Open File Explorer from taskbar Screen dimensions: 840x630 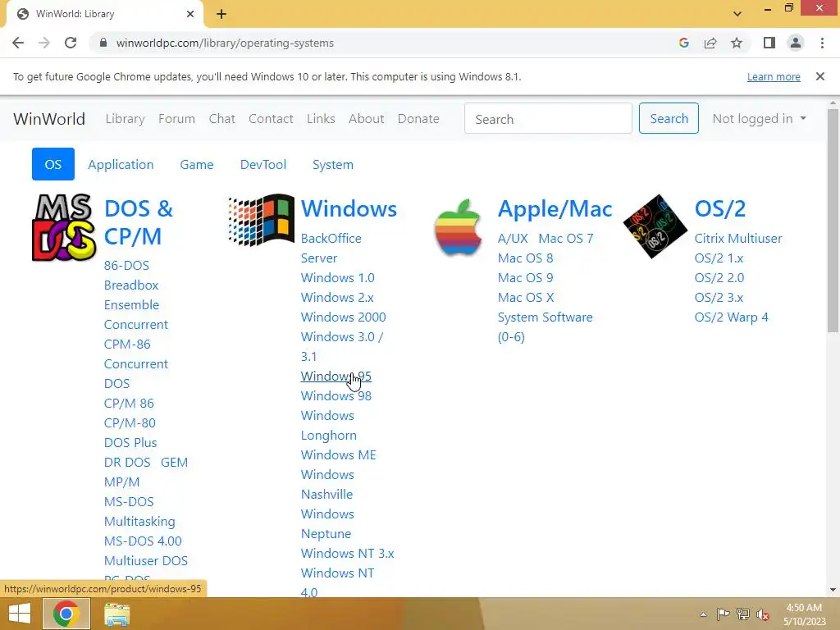click(x=116, y=614)
